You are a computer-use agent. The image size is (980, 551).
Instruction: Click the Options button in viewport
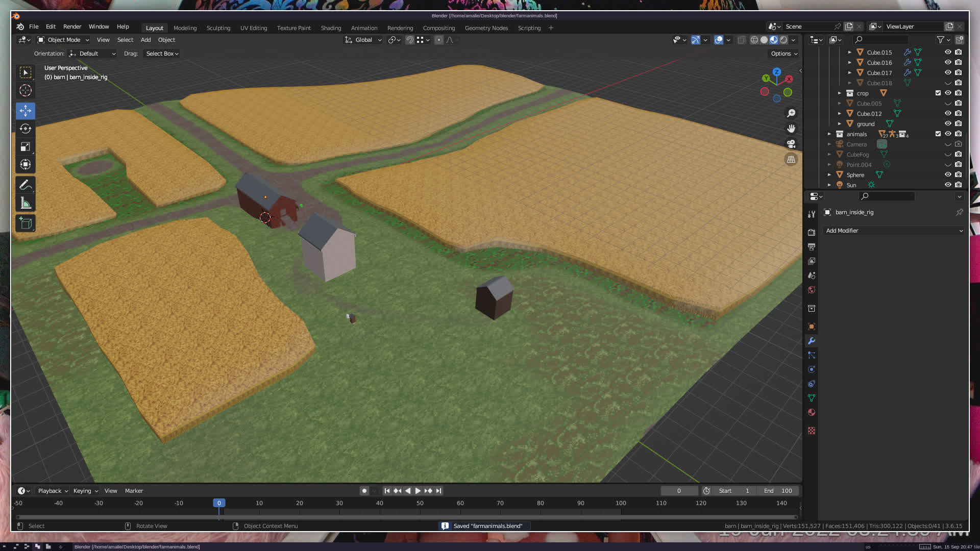(783, 54)
